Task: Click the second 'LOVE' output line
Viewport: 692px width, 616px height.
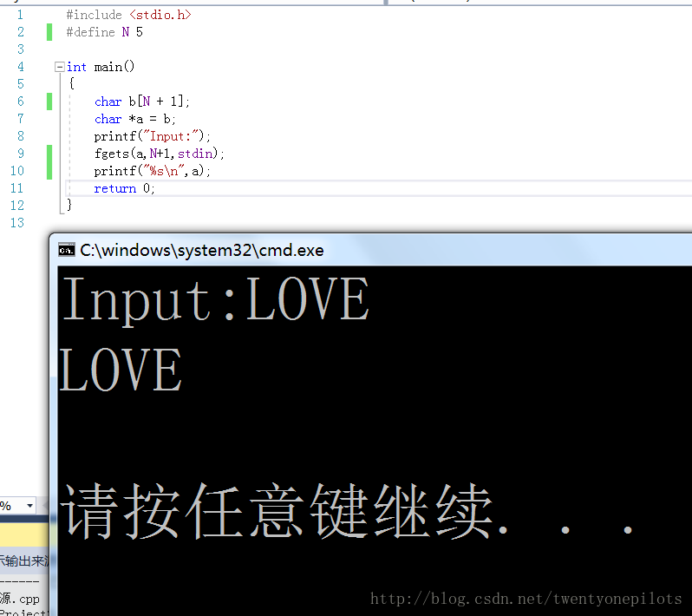Action: (x=120, y=369)
